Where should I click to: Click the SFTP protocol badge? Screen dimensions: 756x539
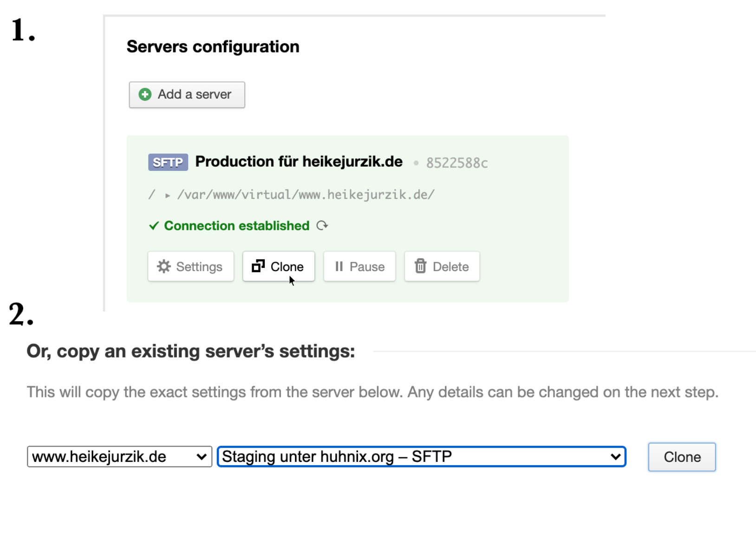tap(168, 162)
